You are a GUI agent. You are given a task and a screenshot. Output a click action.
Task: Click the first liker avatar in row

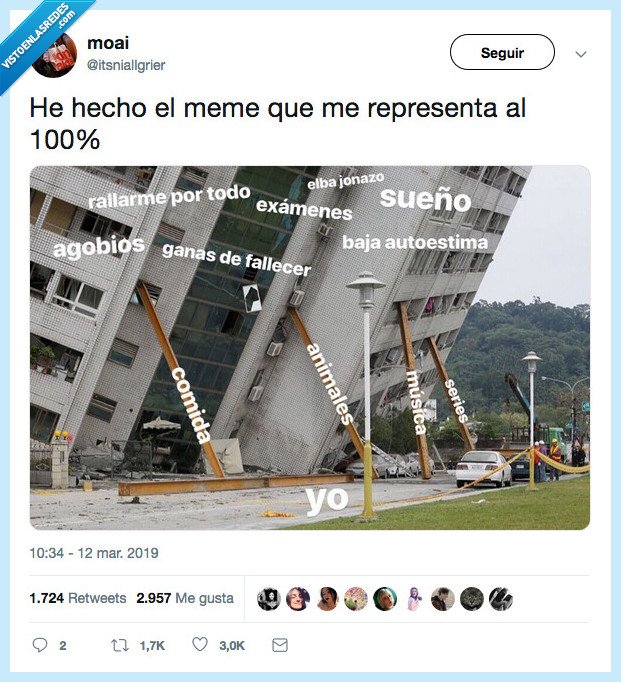click(x=269, y=599)
